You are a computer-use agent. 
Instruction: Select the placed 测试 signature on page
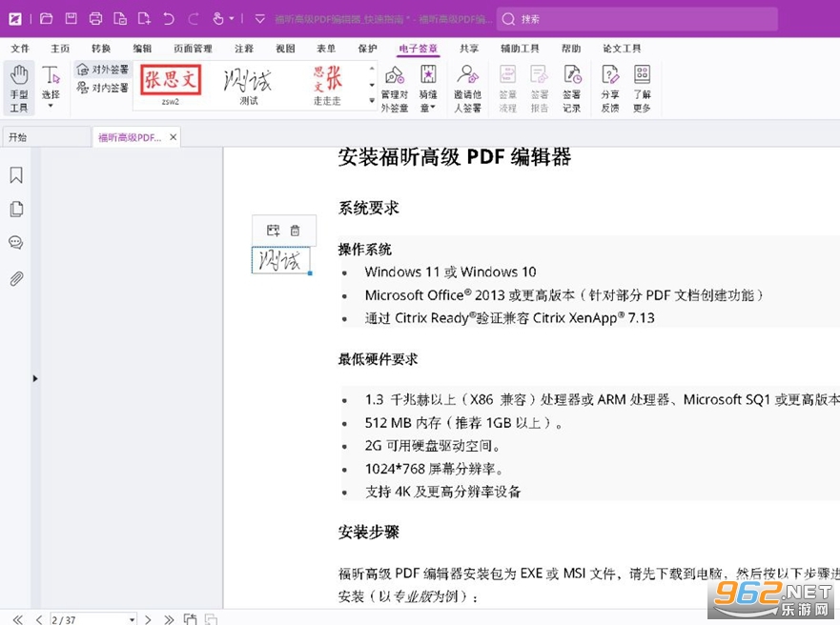pos(280,260)
